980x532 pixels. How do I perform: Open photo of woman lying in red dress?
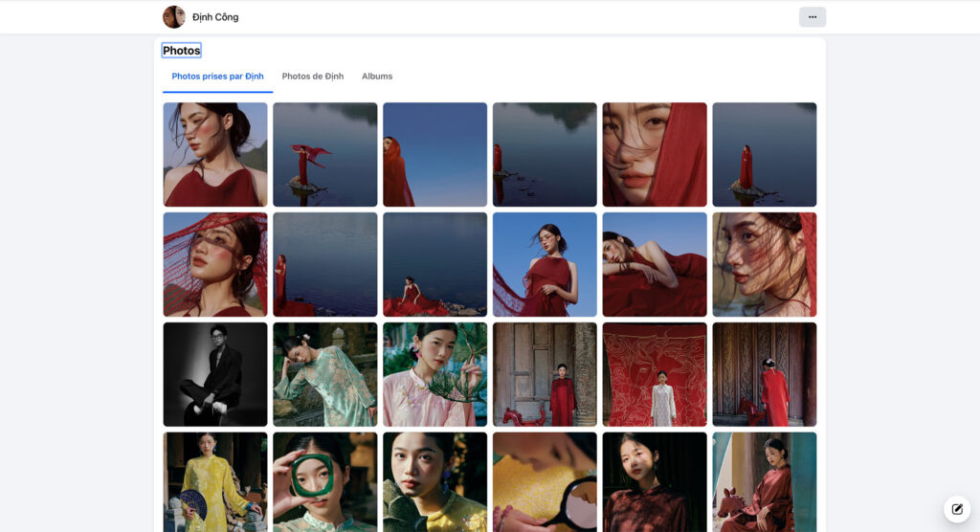pos(655,265)
